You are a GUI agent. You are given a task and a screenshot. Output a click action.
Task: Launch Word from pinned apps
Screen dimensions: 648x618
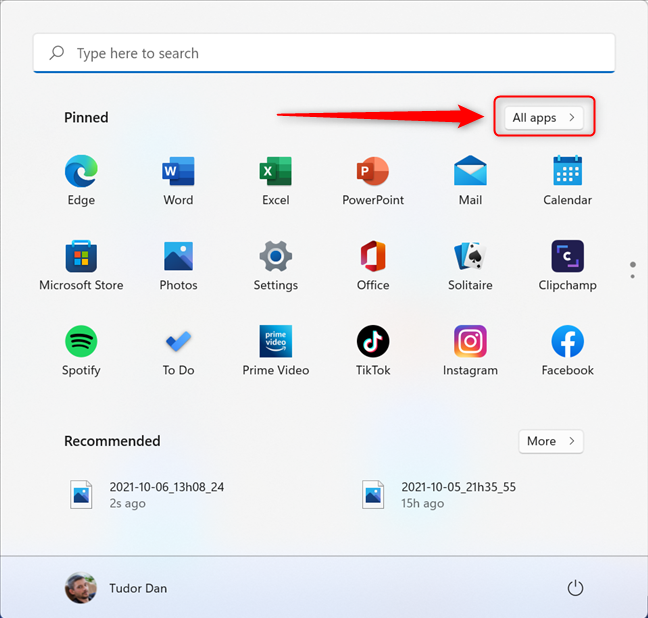(178, 181)
